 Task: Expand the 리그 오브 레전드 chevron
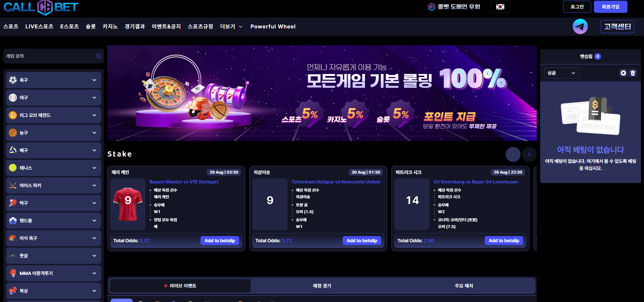tap(94, 115)
